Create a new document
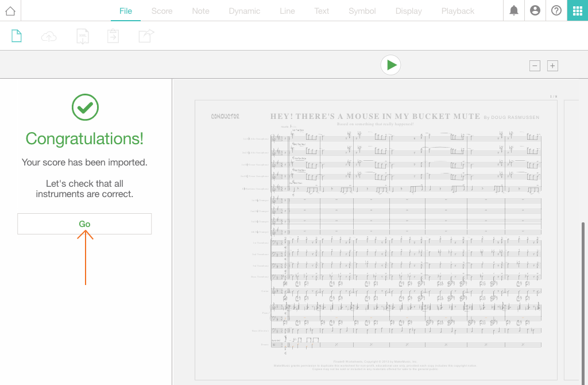588x385 pixels. 17,36
